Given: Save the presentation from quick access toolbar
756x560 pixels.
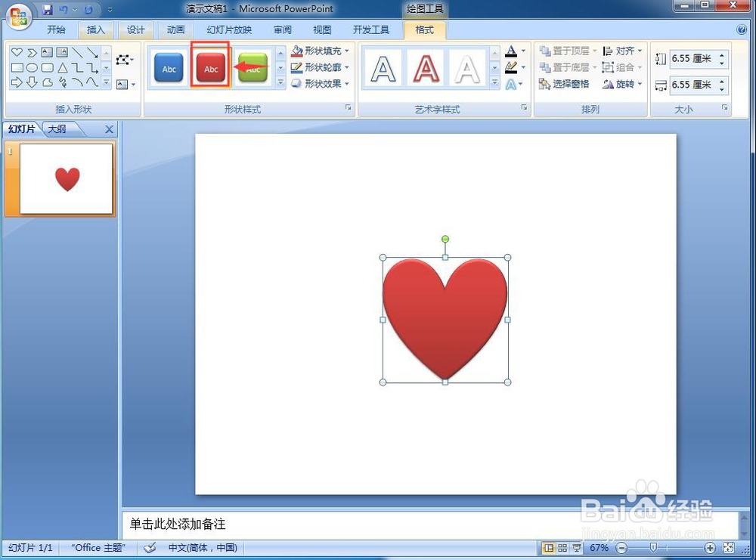Looking at the screenshot, I should tap(47, 9).
